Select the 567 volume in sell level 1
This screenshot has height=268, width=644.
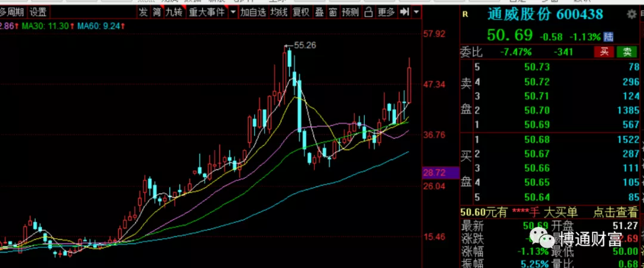click(x=631, y=124)
